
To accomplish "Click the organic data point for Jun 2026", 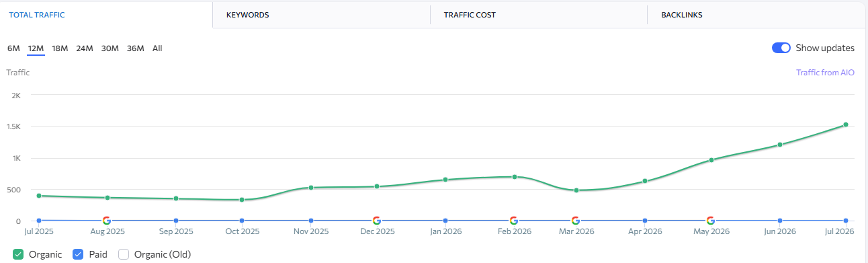I will [780, 145].
